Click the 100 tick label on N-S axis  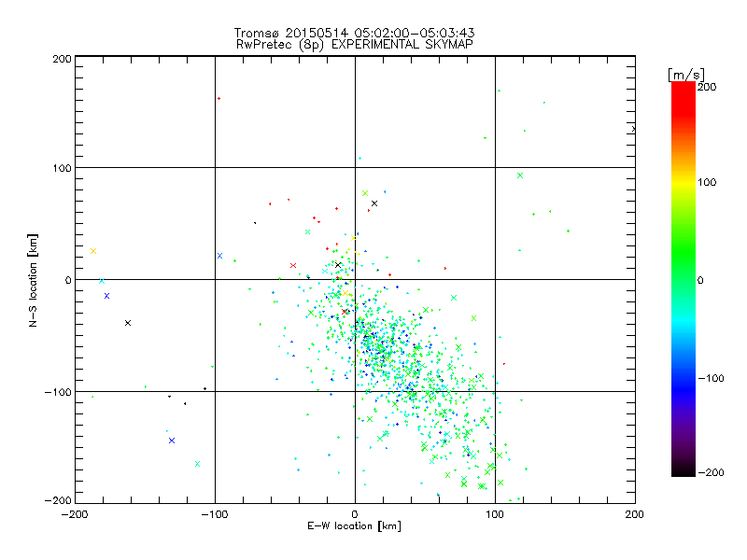click(x=63, y=168)
